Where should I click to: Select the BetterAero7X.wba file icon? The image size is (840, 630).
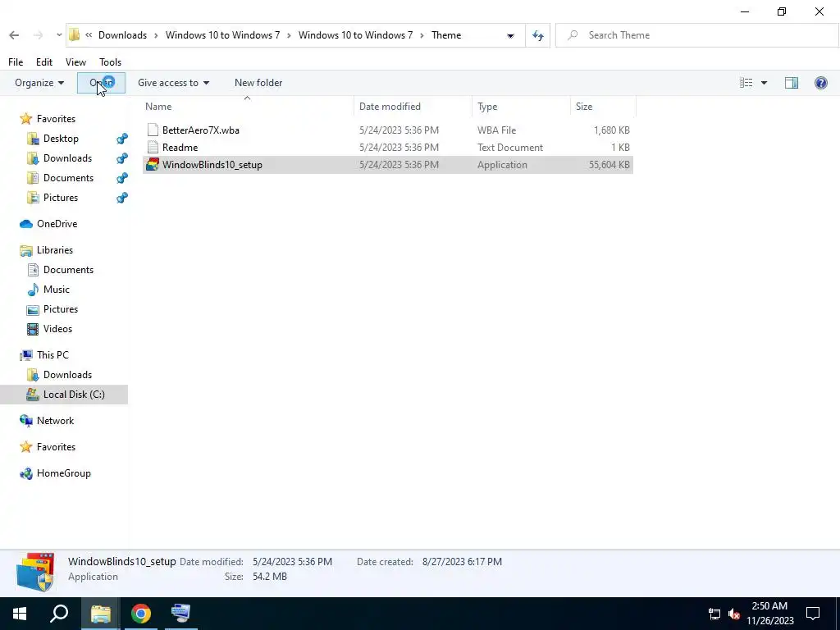point(153,130)
